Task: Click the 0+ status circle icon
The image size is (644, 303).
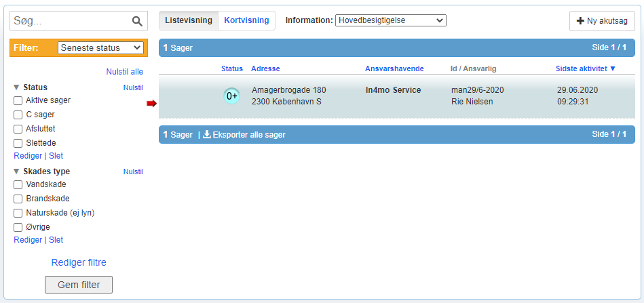Action: pyautogui.click(x=232, y=96)
